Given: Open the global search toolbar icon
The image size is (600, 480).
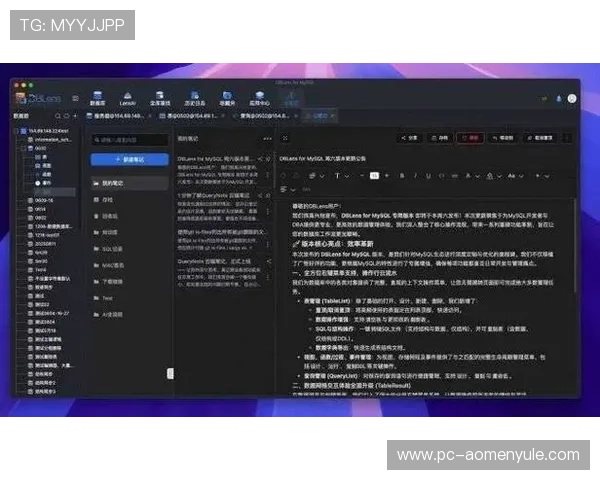Looking at the screenshot, I should click(160, 98).
